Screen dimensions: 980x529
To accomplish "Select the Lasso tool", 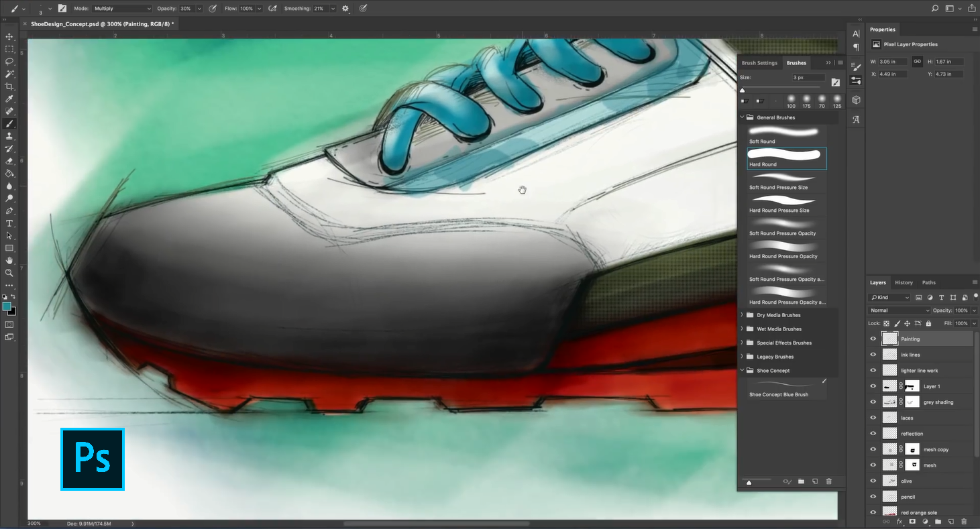I will tap(9, 62).
